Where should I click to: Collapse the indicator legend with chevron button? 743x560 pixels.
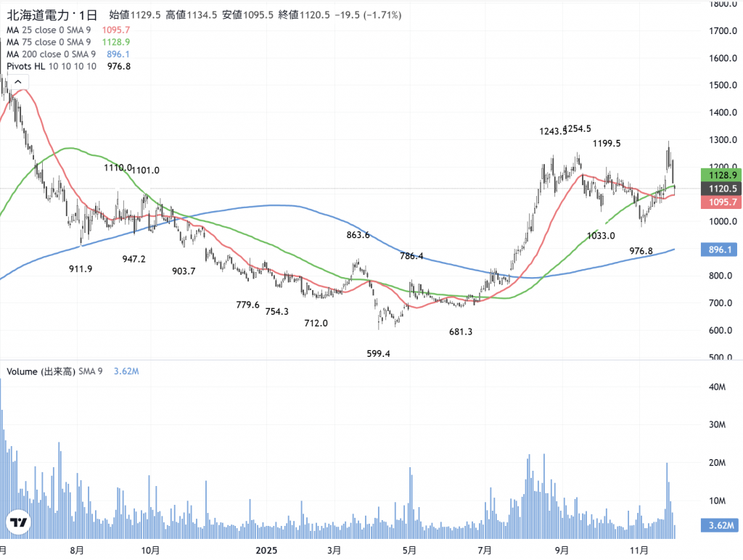coord(15,81)
